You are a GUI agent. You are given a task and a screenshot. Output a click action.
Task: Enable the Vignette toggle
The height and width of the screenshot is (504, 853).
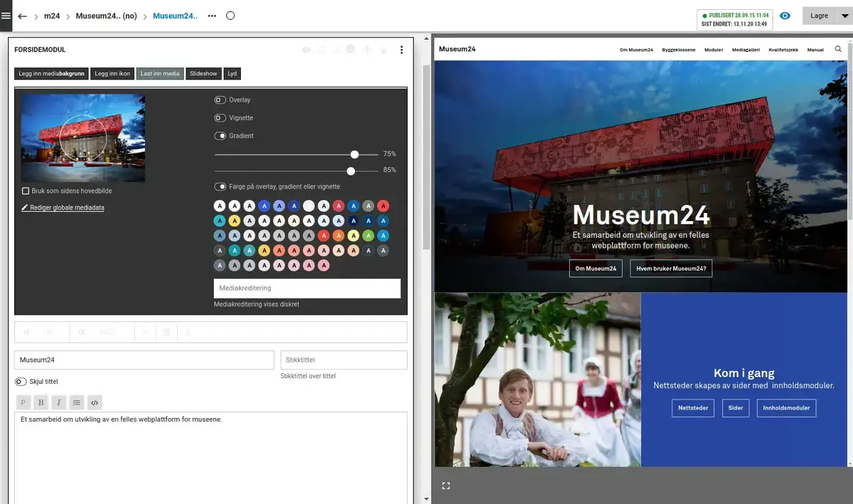tap(220, 118)
